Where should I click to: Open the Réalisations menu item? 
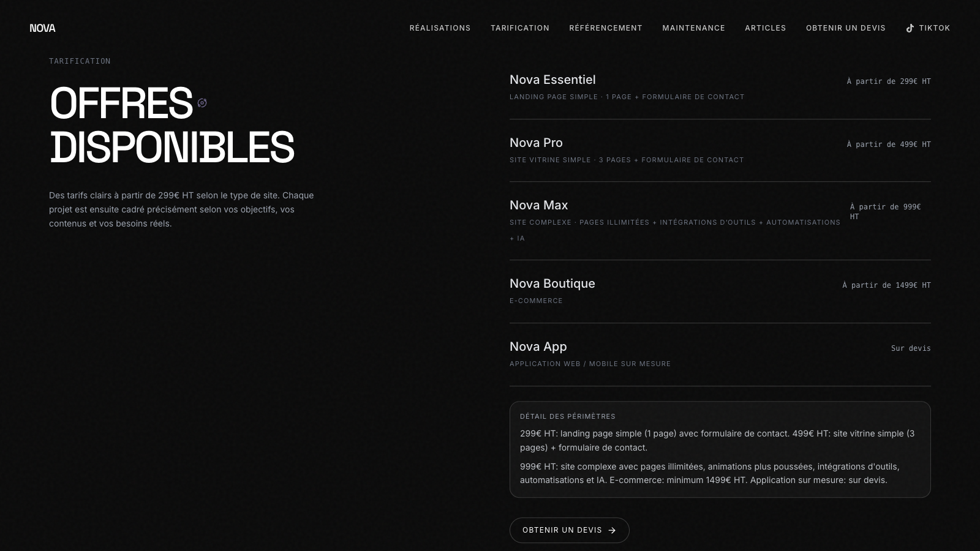tap(440, 28)
